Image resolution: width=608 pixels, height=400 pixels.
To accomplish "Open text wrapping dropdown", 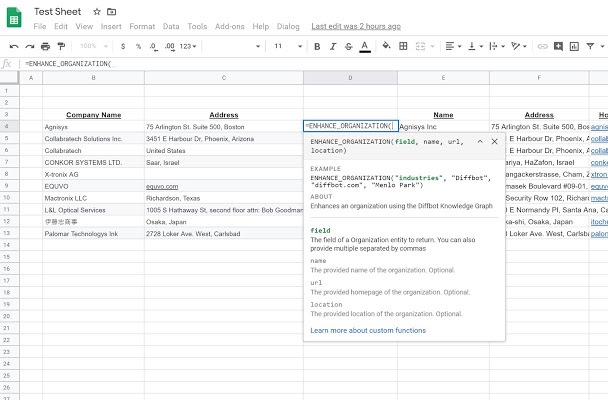I will [497, 47].
